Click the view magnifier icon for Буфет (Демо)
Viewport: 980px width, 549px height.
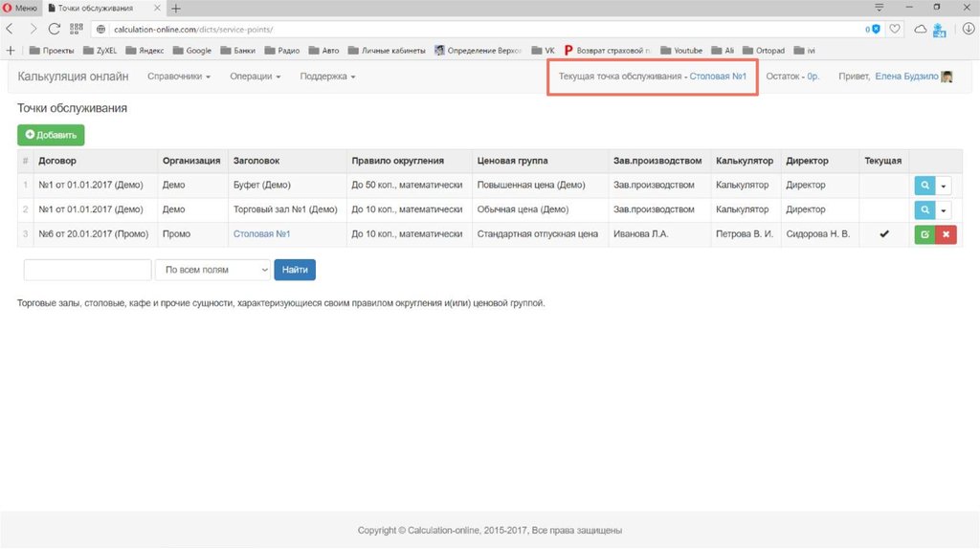click(x=924, y=186)
